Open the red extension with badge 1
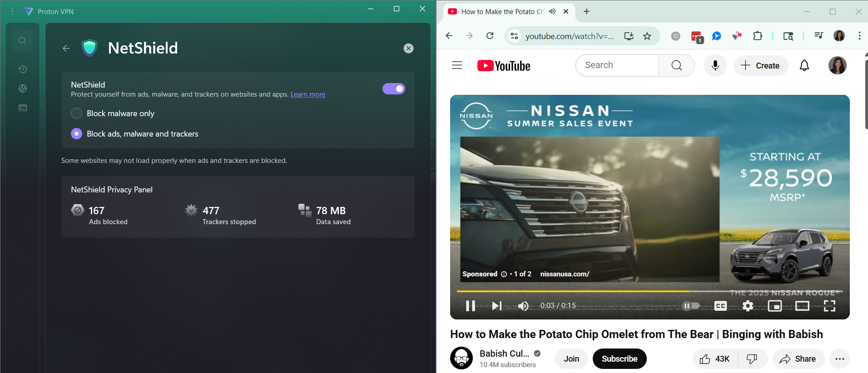This screenshot has height=373, width=868. (697, 37)
